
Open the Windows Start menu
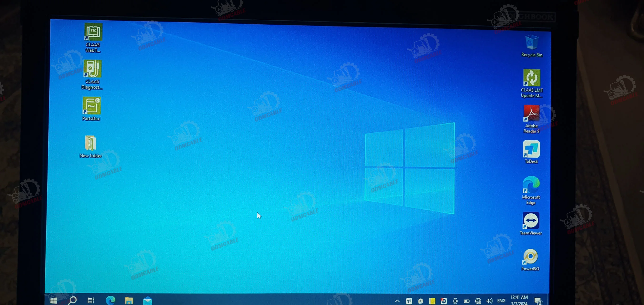click(54, 300)
